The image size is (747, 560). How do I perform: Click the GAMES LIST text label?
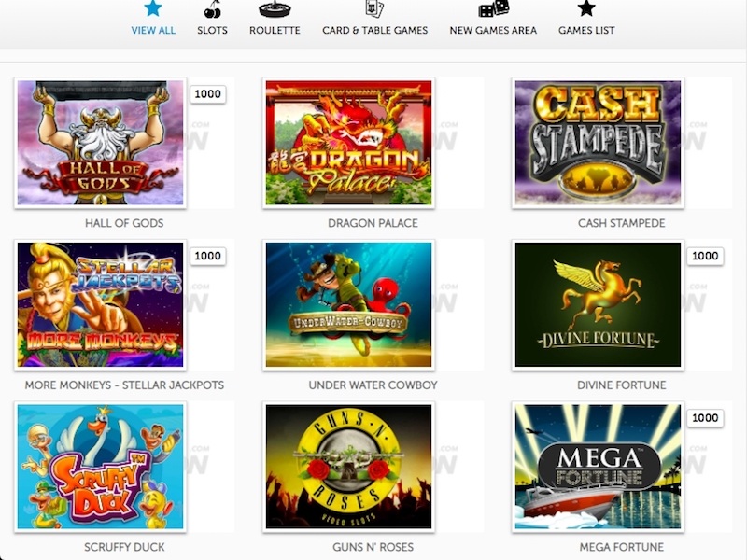586,30
